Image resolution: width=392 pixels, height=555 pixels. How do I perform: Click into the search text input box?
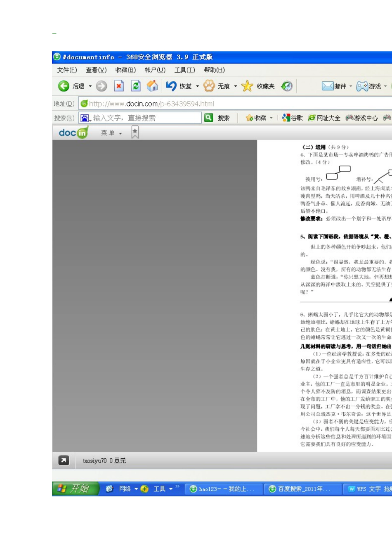146,118
